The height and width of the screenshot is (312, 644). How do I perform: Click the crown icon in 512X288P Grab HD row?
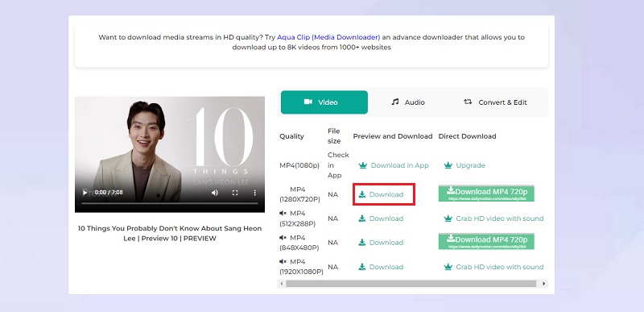(x=448, y=218)
